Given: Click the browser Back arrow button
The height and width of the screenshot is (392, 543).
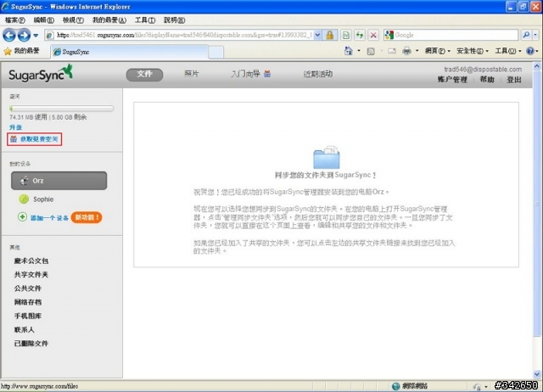Looking at the screenshot, I should [x=9, y=35].
